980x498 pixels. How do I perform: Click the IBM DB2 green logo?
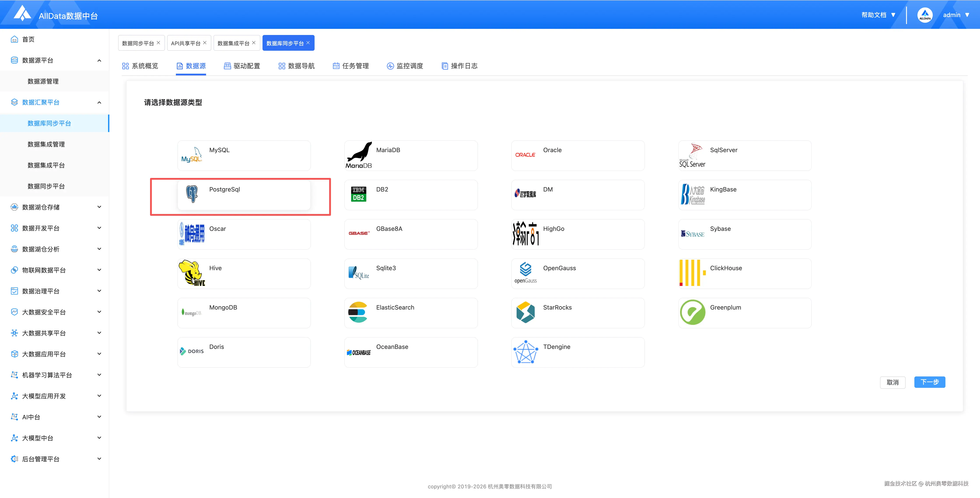(x=358, y=194)
